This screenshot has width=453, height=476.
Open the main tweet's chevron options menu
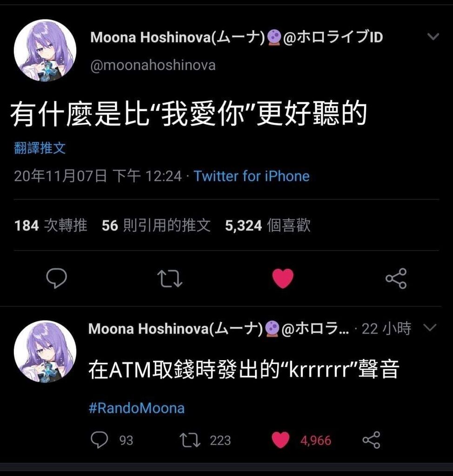tap(433, 36)
